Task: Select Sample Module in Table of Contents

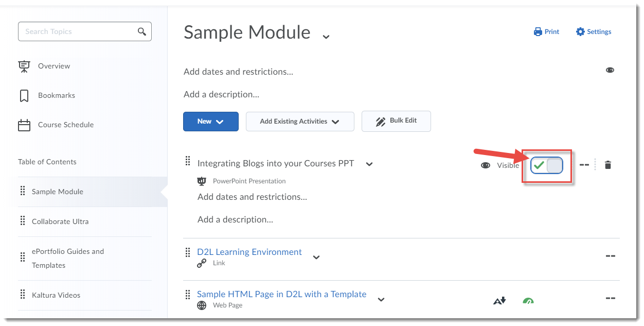Action: click(x=57, y=191)
